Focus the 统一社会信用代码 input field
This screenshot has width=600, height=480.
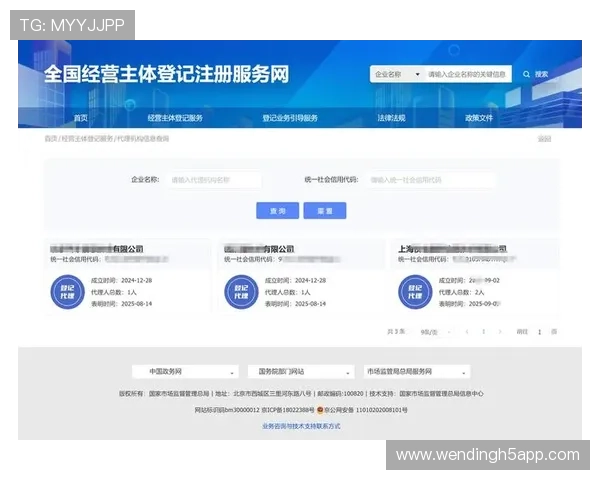[x=431, y=180]
